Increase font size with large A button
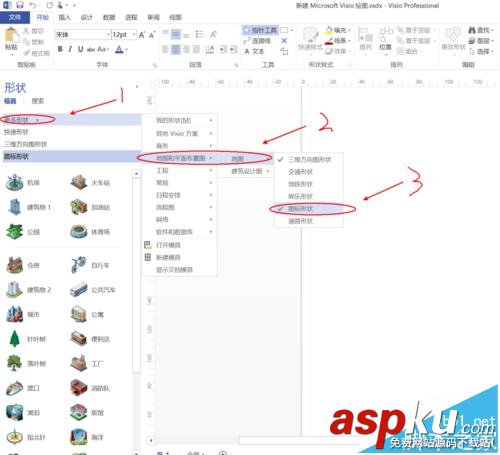 [x=142, y=35]
